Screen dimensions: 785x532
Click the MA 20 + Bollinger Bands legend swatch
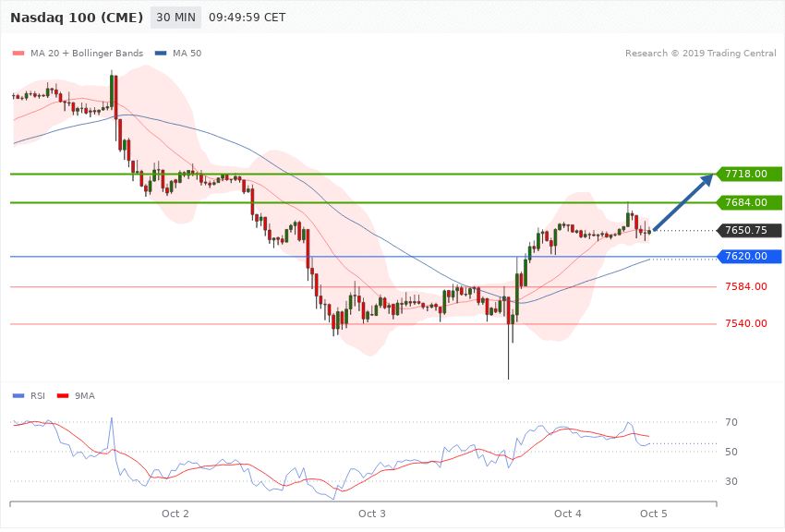(x=18, y=53)
